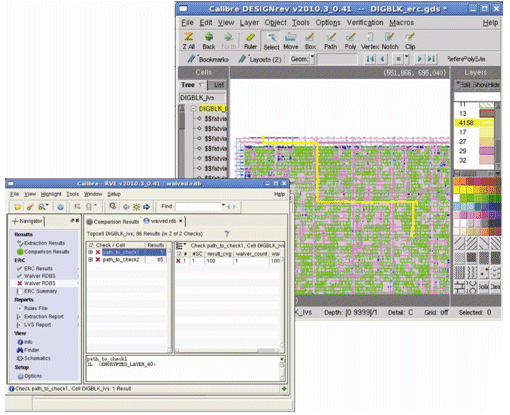
Task: Click the filter funnel icon in RVE
Action: (x=227, y=234)
